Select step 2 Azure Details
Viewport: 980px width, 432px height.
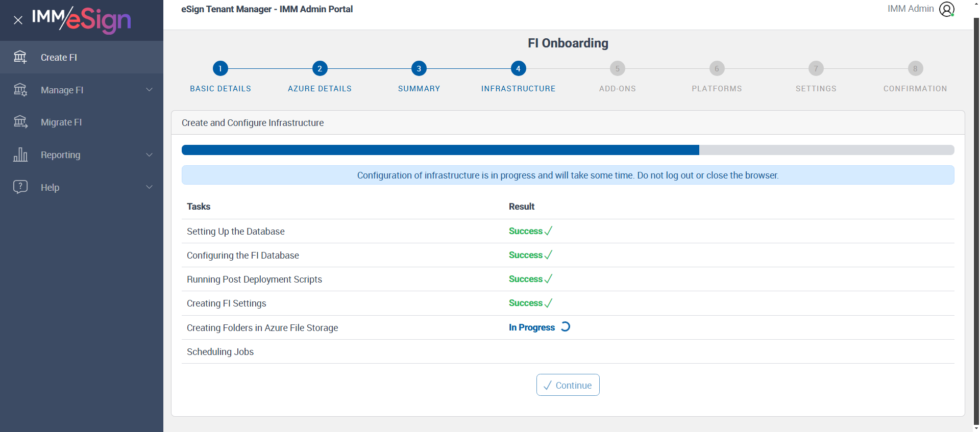pos(320,68)
